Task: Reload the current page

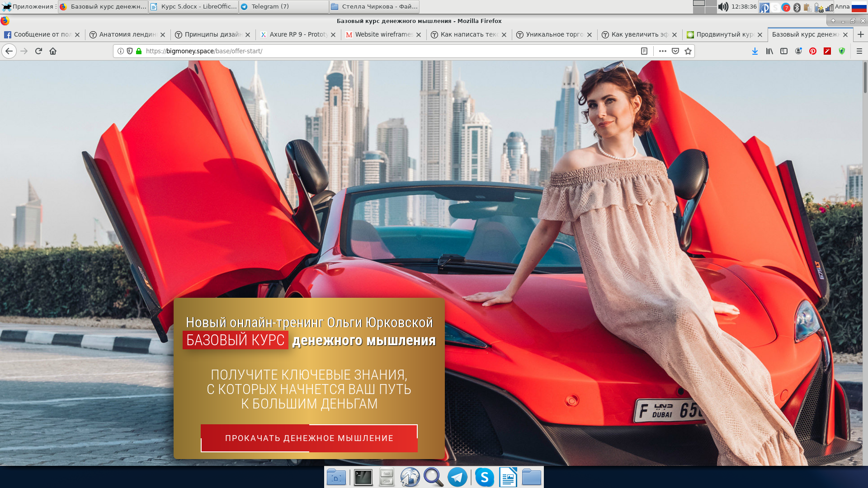Action: click(x=38, y=51)
